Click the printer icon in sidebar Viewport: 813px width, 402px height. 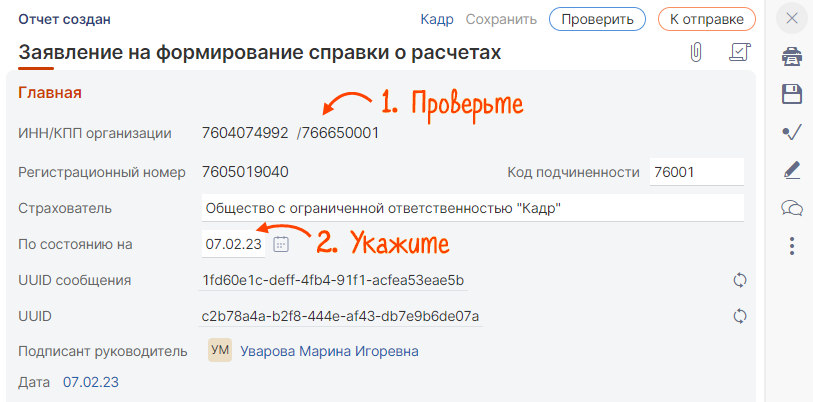pos(792,56)
